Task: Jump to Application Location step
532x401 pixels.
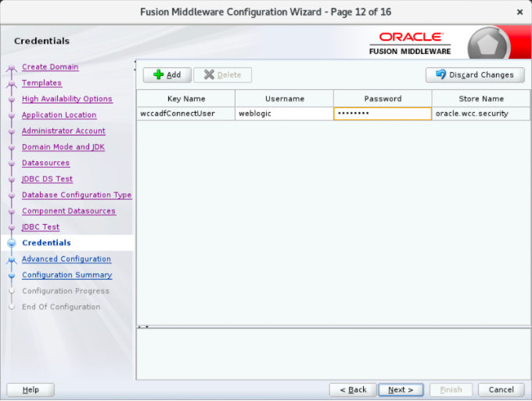Action: 59,115
